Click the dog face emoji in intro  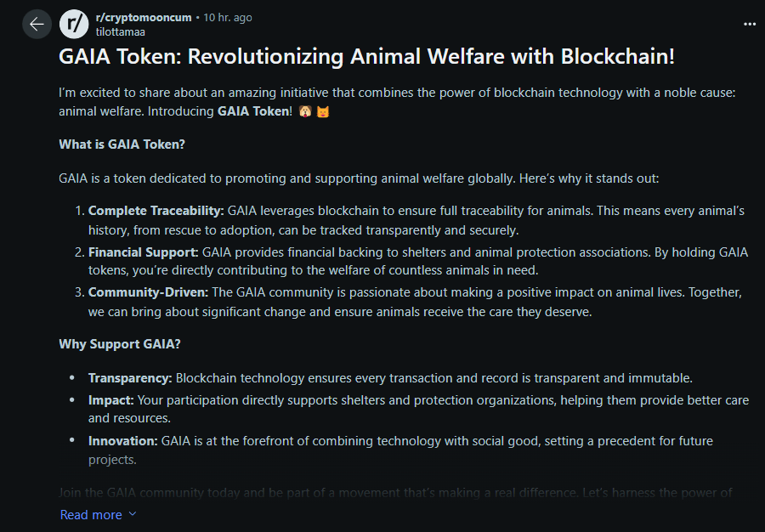(305, 111)
